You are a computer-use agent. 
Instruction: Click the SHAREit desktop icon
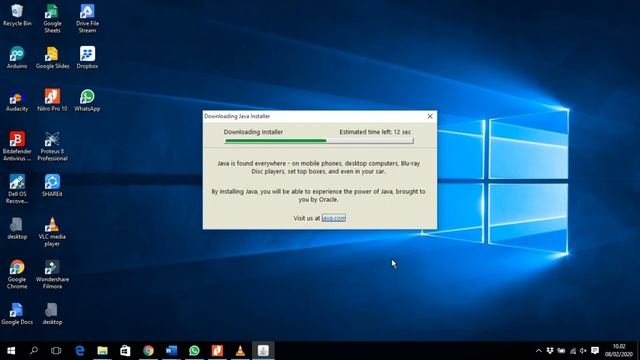(x=52, y=186)
